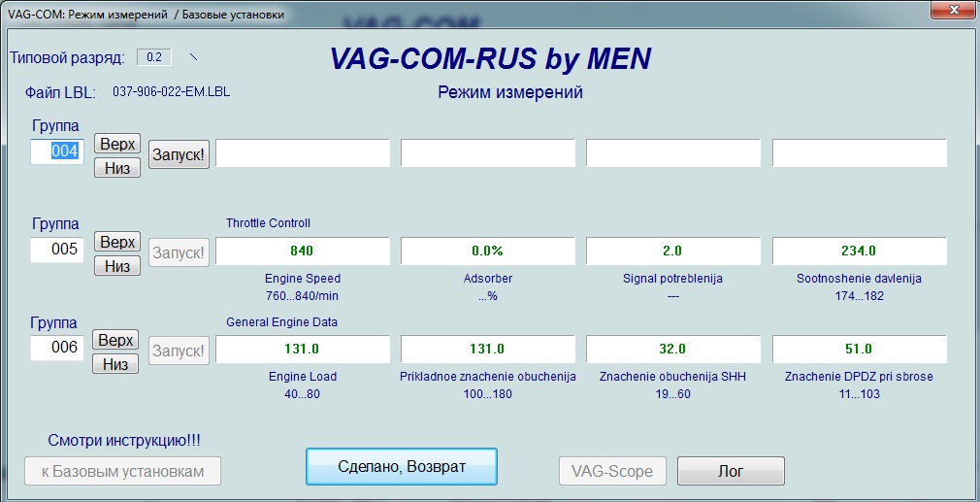Click the LBL file name 037-906-022-EM.LBL
Image resolution: width=980 pixels, height=502 pixels.
pyautogui.click(x=171, y=92)
